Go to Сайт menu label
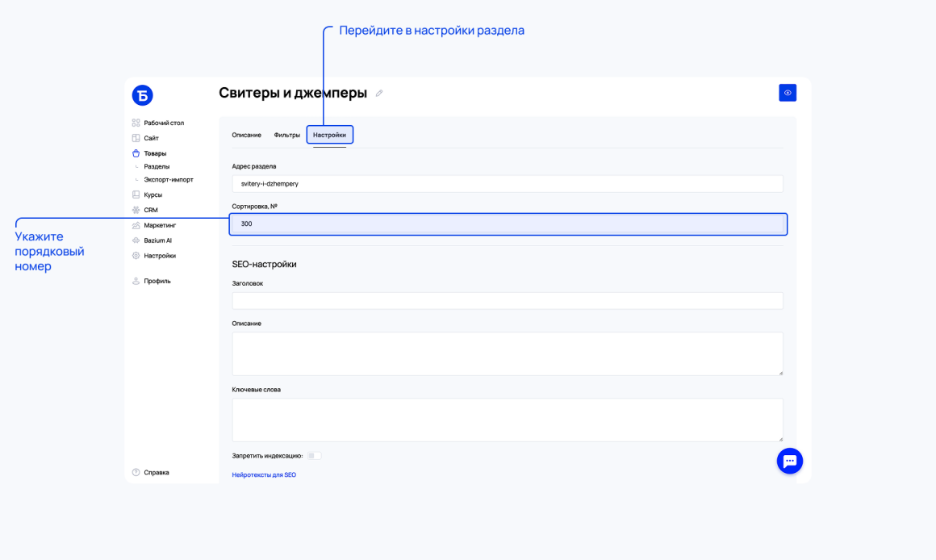Screen dimensions: 936x560 151,138
